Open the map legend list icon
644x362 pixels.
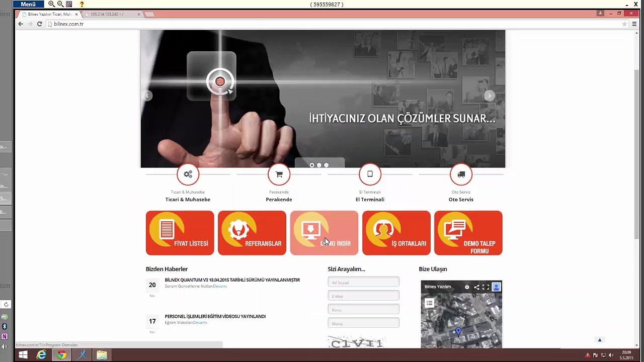(429, 303)
